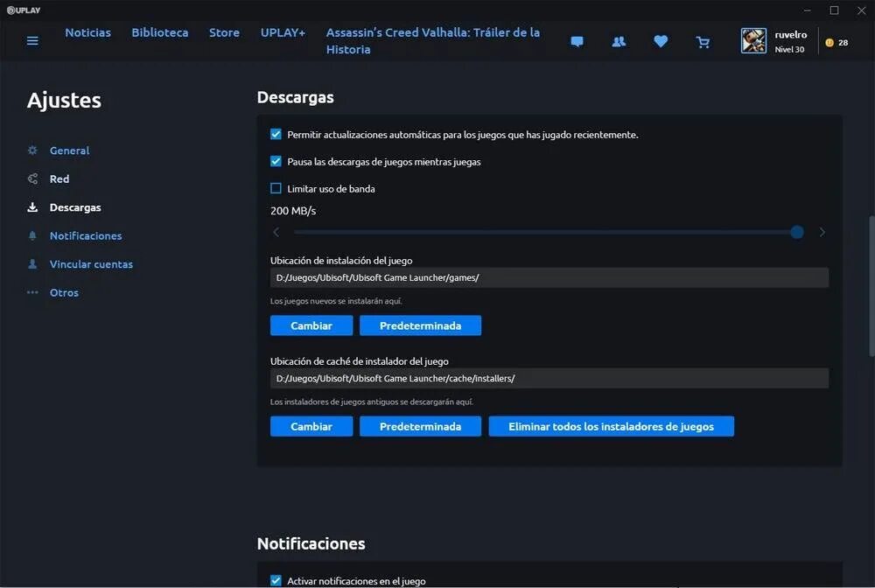
Task: Click the game install location path field
Action: coord(549,277)
